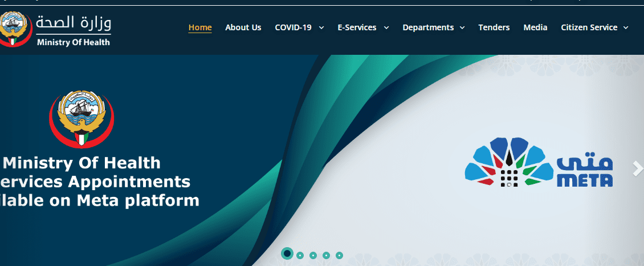
Task: Click the COVID-19 menu label
Action: coord(293,27)
